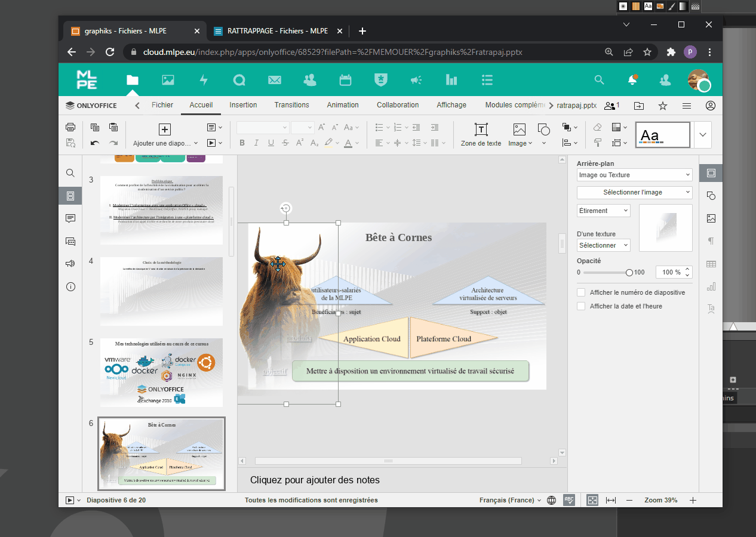Undo the last action

95,143
